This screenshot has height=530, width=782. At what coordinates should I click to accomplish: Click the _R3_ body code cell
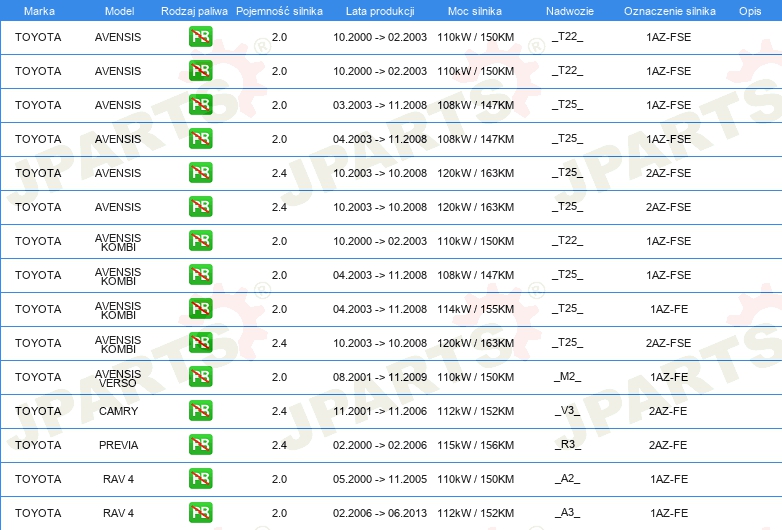click(568, 444)
